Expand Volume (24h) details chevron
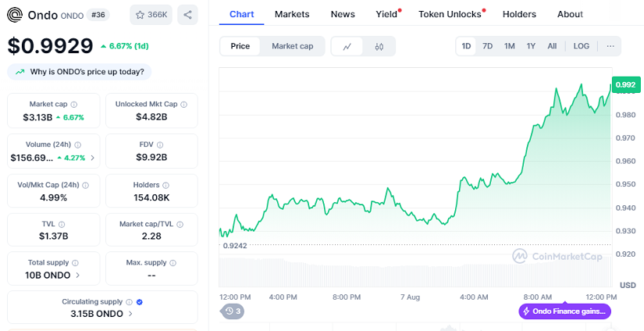 [x=92, y=158]
